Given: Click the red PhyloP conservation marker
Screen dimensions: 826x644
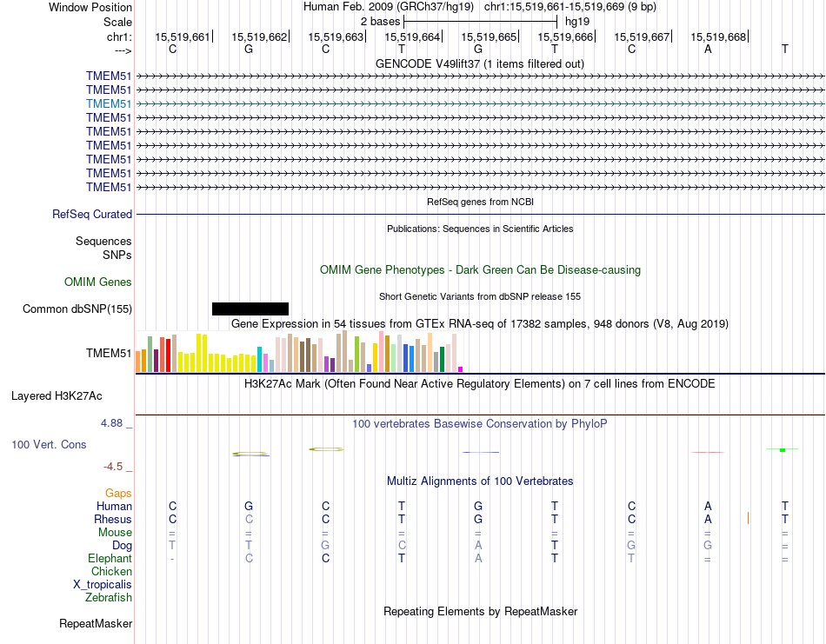Looking at the screenshot, I should click(x=708, y=452).
